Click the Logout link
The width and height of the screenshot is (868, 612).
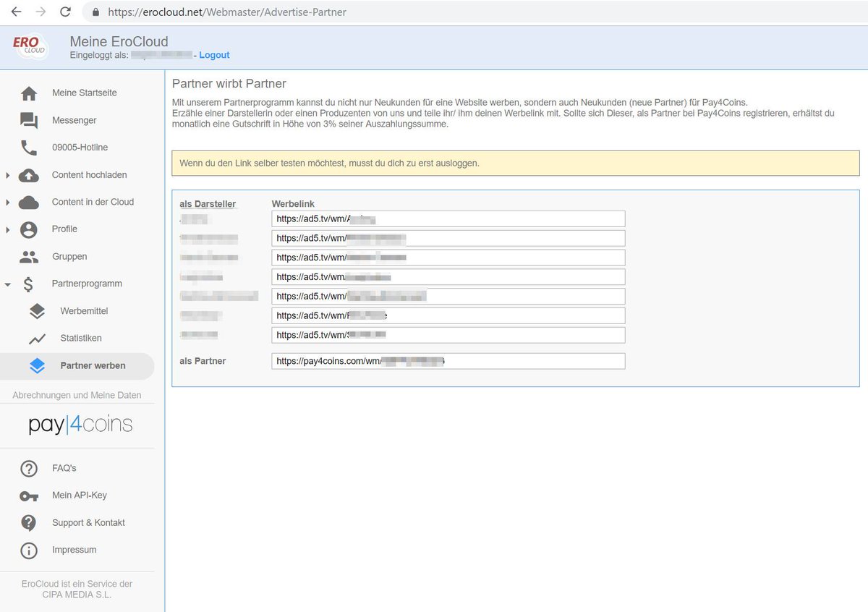tap(214, 55)
